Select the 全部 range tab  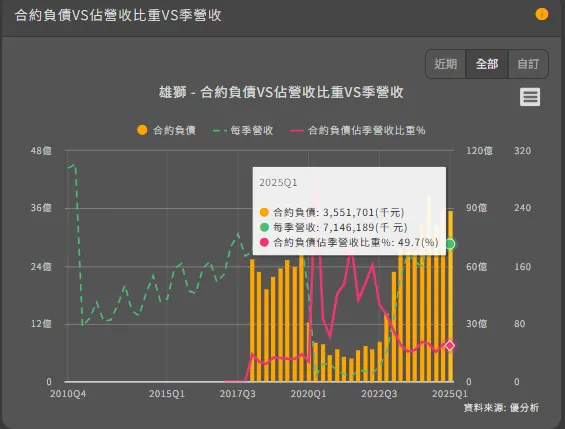487,64
